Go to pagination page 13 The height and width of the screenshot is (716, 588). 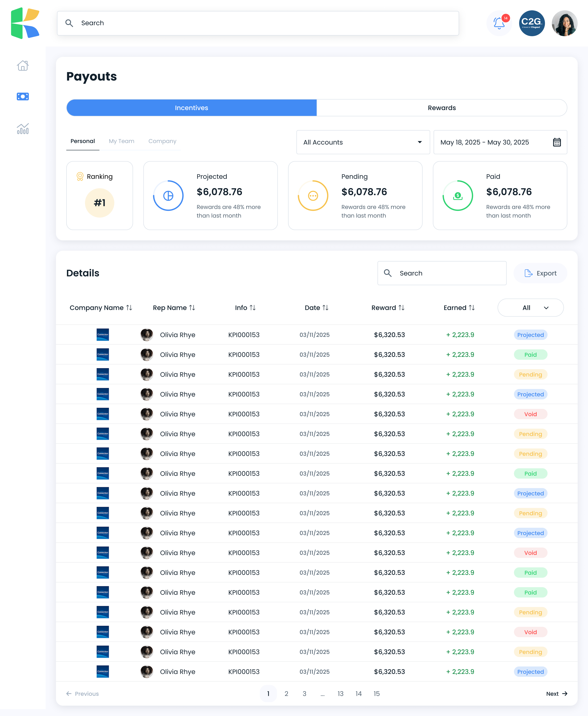[340, 694]
